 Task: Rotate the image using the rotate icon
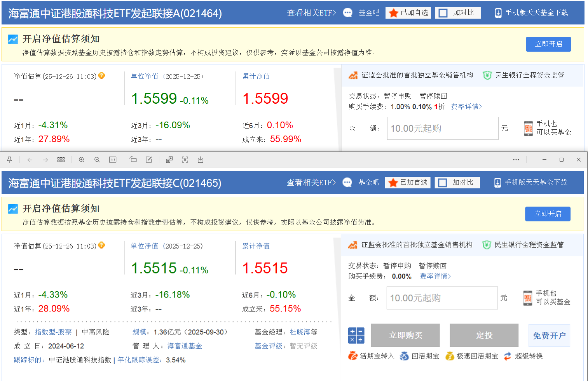[133, 160]
